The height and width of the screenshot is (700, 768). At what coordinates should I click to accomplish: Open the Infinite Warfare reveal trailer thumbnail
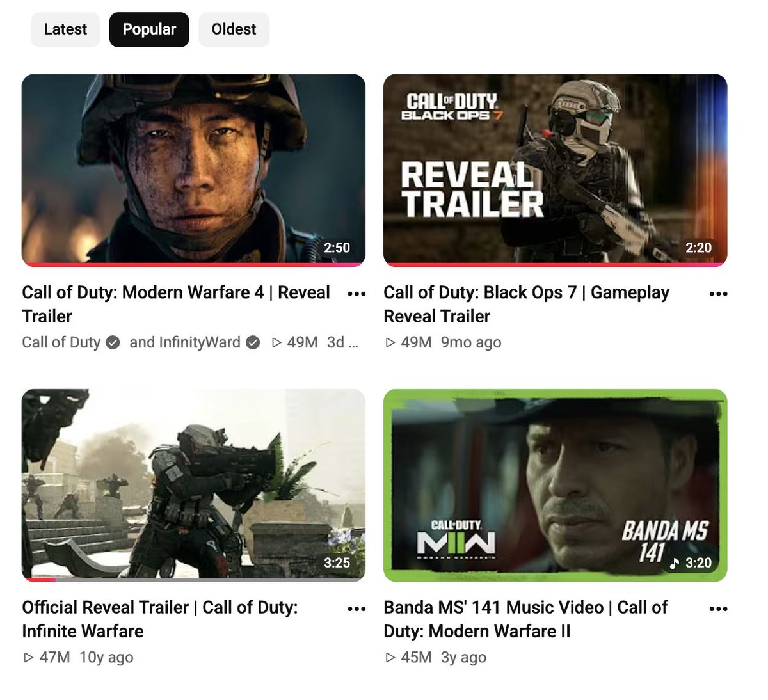193,485
